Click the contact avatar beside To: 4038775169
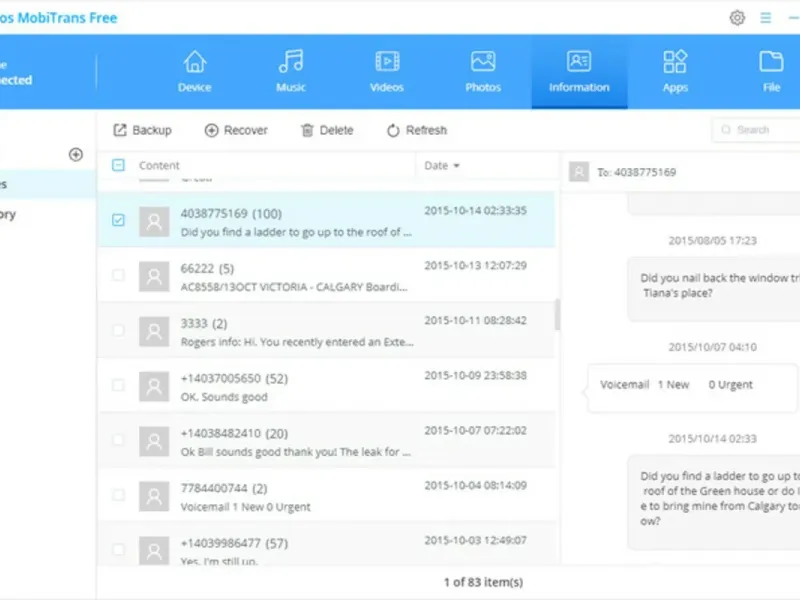 [x=579, y=172]
